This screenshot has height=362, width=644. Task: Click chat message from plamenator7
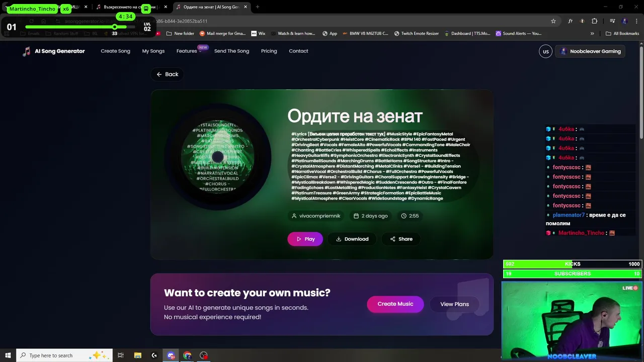(x=586, y=219)
